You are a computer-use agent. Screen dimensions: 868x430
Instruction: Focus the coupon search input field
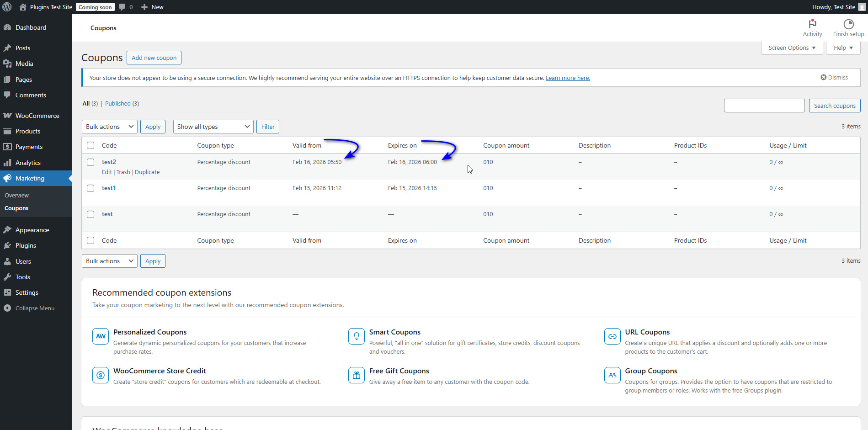[764, 106]
